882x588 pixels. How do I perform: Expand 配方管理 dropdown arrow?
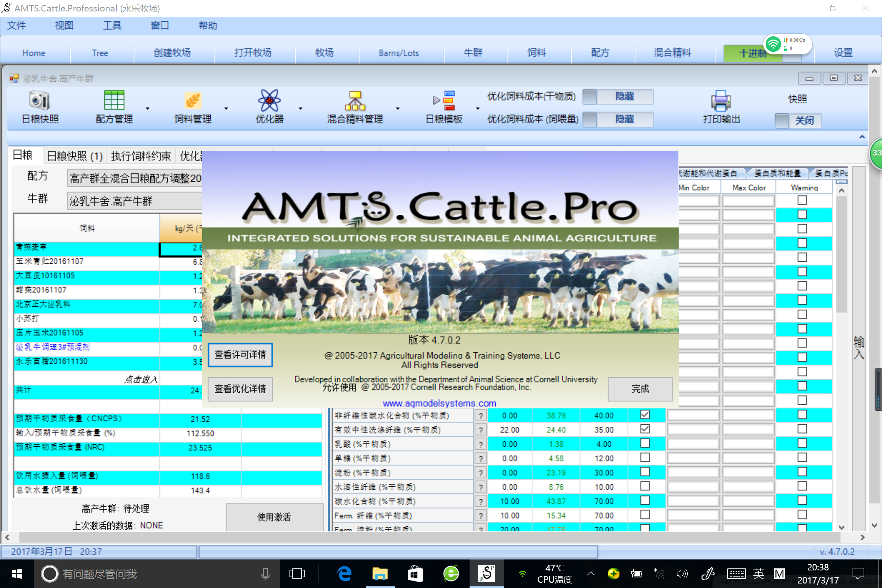(147, 109)
